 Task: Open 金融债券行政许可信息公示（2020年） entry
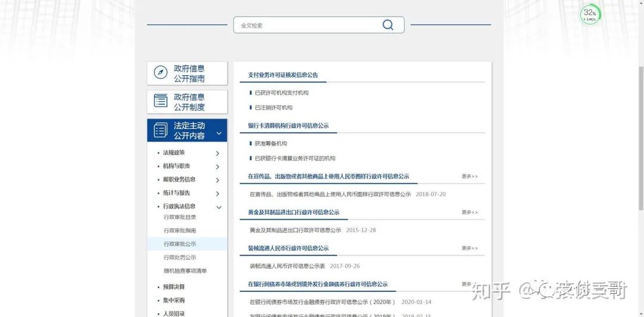click(x=323, y=302)
